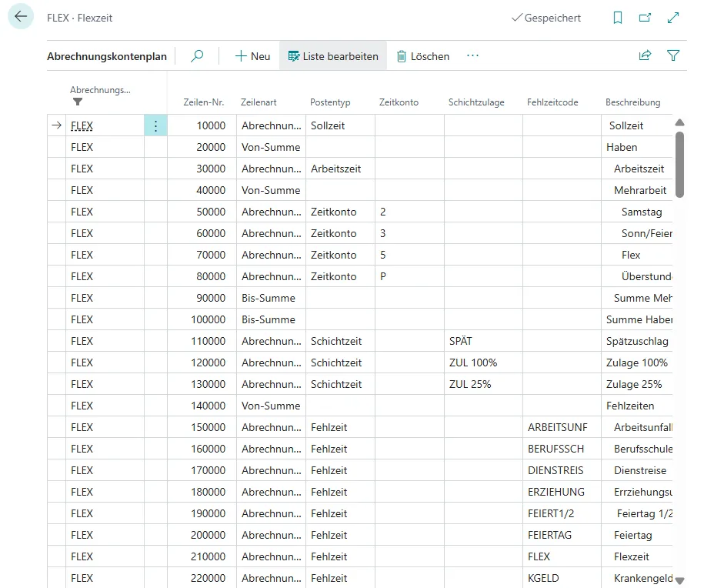
Task: Select the Zeitkonto cell with value P
Action: tap(409, 276)
